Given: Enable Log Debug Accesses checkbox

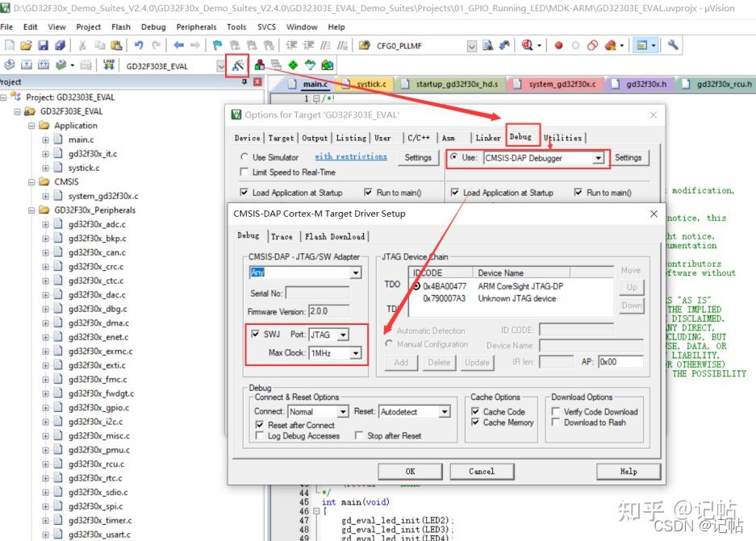Looking at the screenshot, I should [259, 435].
